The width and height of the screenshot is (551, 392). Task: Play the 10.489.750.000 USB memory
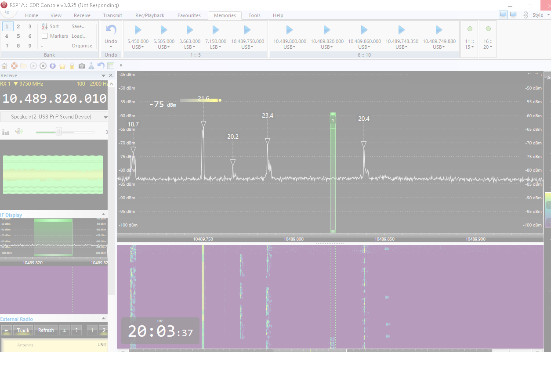coord(247,30)
